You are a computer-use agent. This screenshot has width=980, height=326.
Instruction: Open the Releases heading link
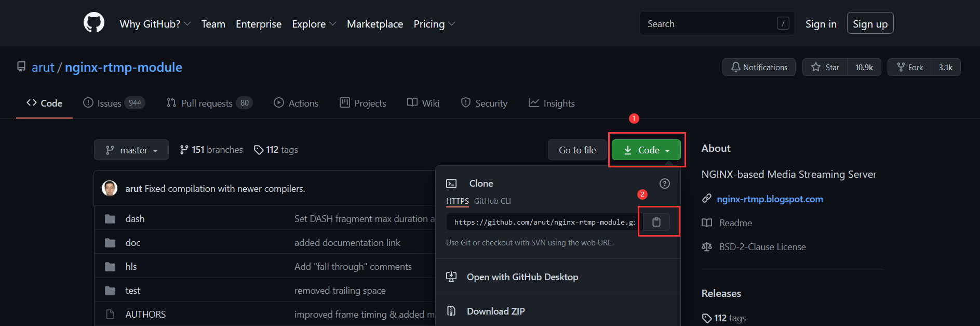pos(721,293)
